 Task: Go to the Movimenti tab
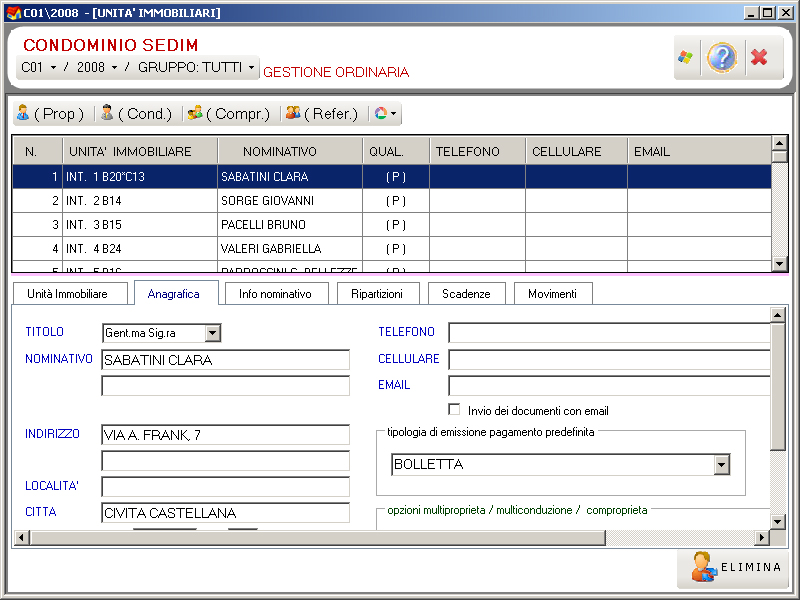click(x=553, y=294)
